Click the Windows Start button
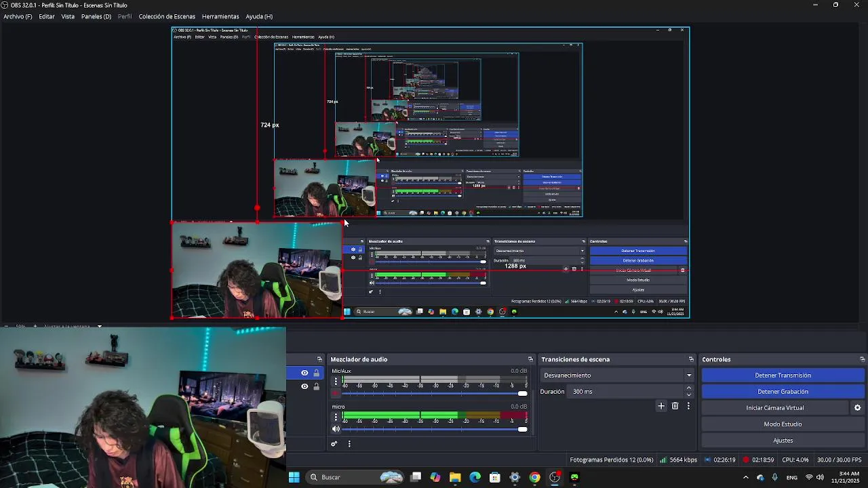This screenshot has width=868, height=488. coord(294,477)
